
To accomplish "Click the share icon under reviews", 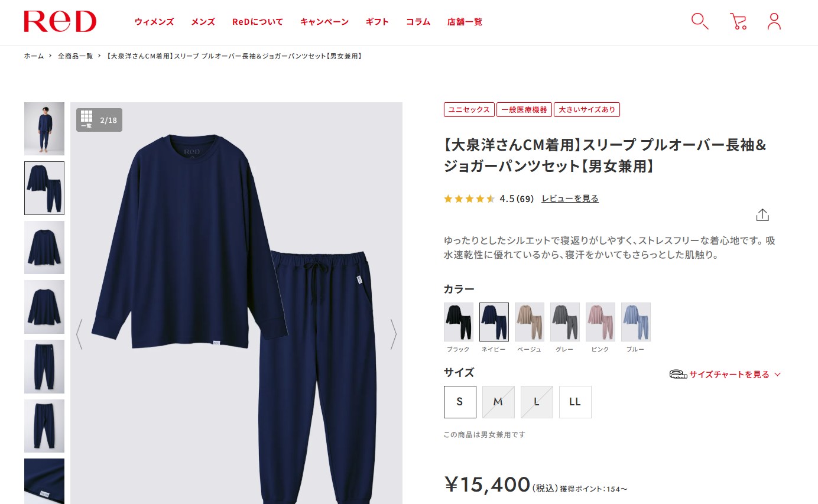I will tap(762, 215).
